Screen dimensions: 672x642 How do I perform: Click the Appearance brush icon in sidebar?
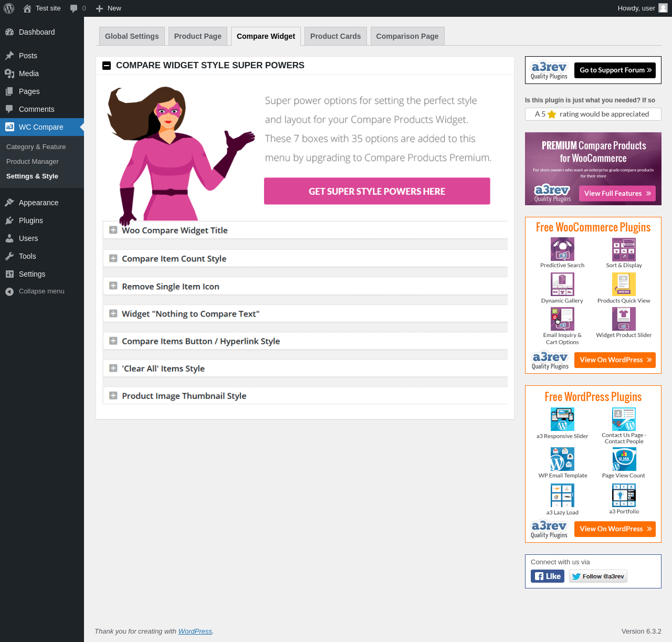coord(9,203)
